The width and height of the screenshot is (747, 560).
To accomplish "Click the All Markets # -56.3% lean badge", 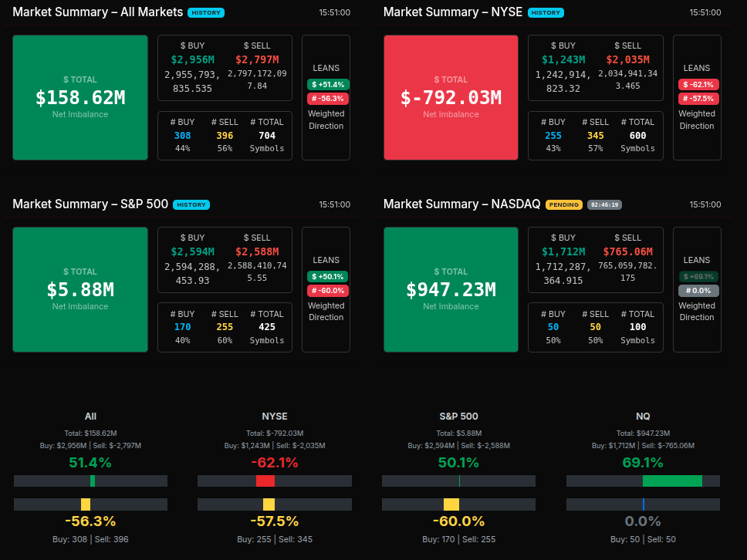I will [328, 99].
